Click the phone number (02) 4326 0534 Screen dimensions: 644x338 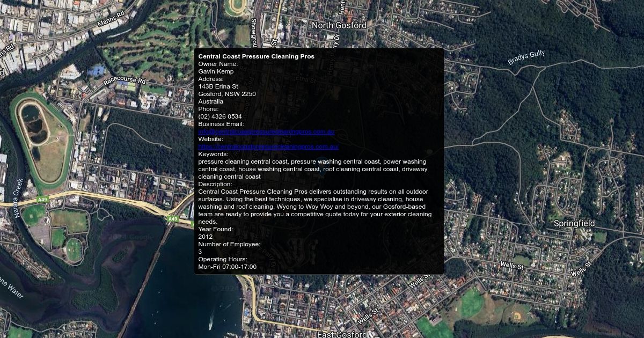click(x=220, y=116)
